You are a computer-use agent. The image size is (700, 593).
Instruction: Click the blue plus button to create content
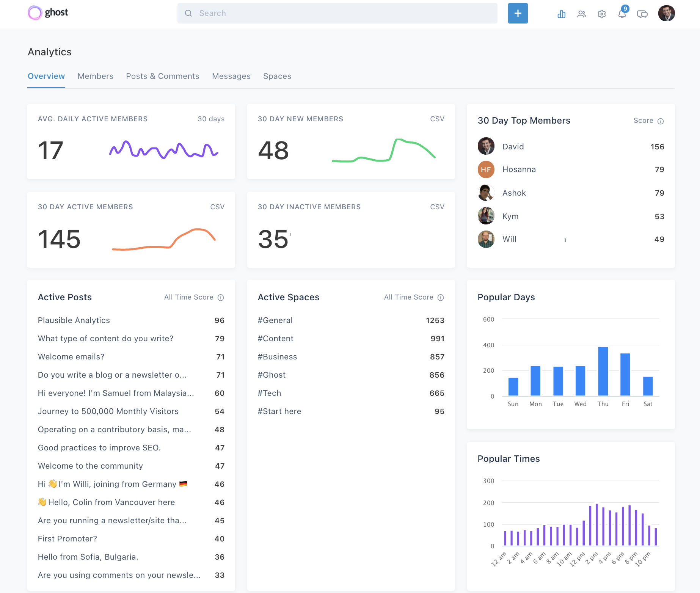click(518, 13)
